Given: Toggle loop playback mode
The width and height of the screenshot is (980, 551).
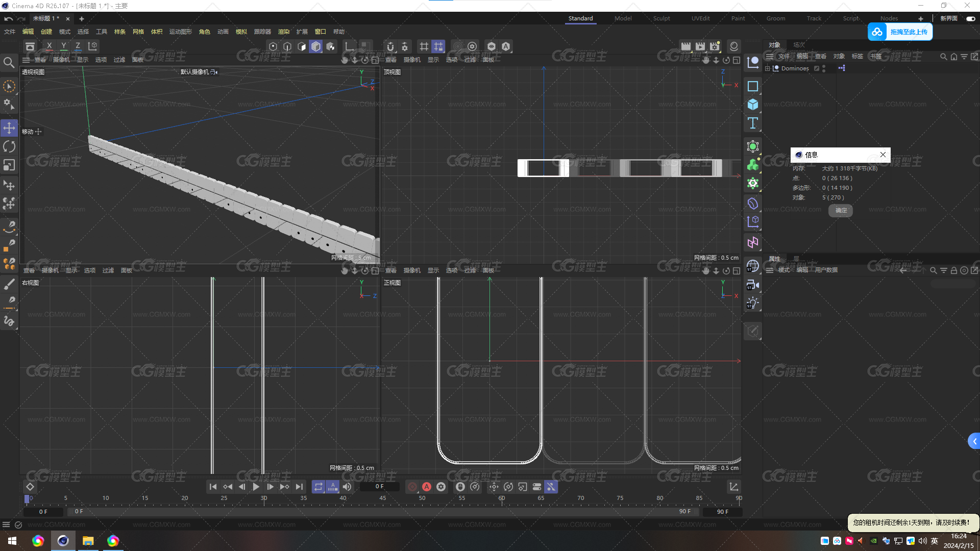Looking at the screenshot, I should tap(318, 487).
